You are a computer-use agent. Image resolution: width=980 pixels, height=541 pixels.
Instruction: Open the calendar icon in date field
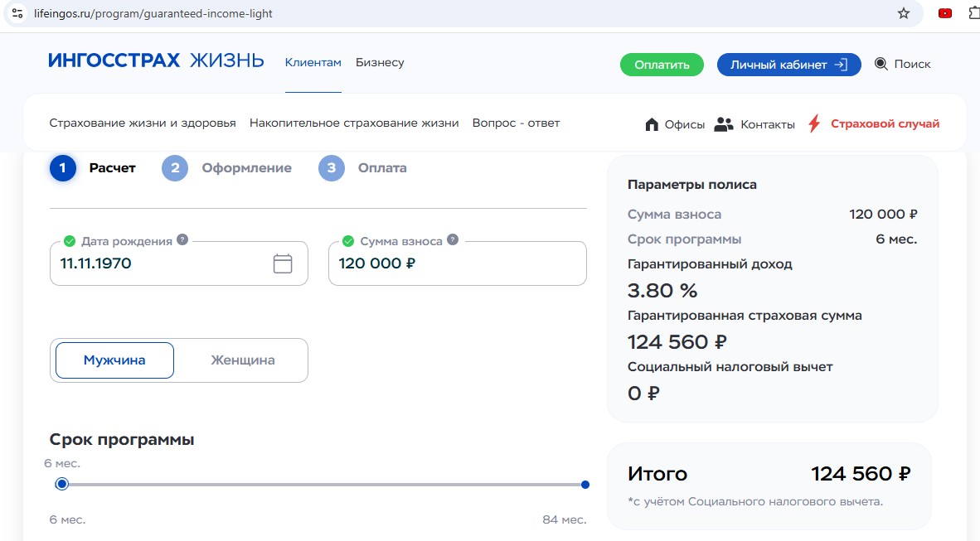[283, 263]
